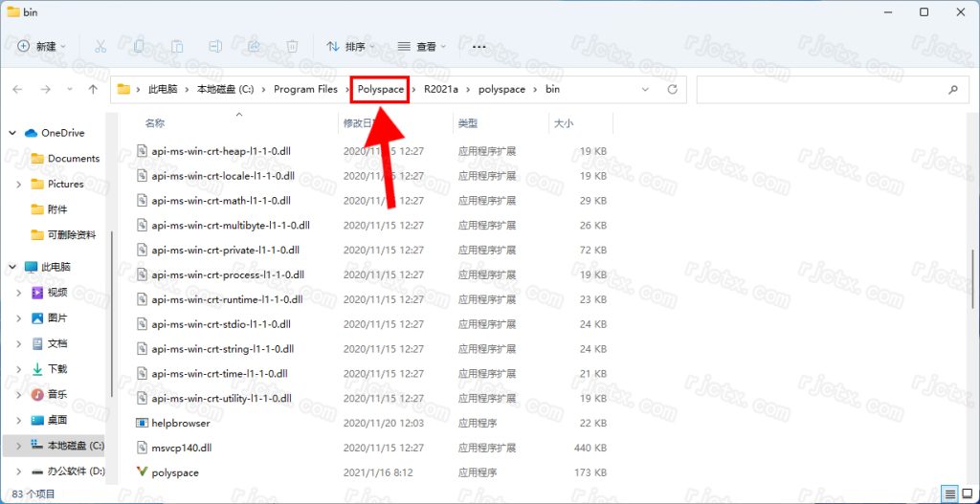
Task: Click Polyspace in the address breadcrumb
Action: pyautogui.click(x=380, y=89)
